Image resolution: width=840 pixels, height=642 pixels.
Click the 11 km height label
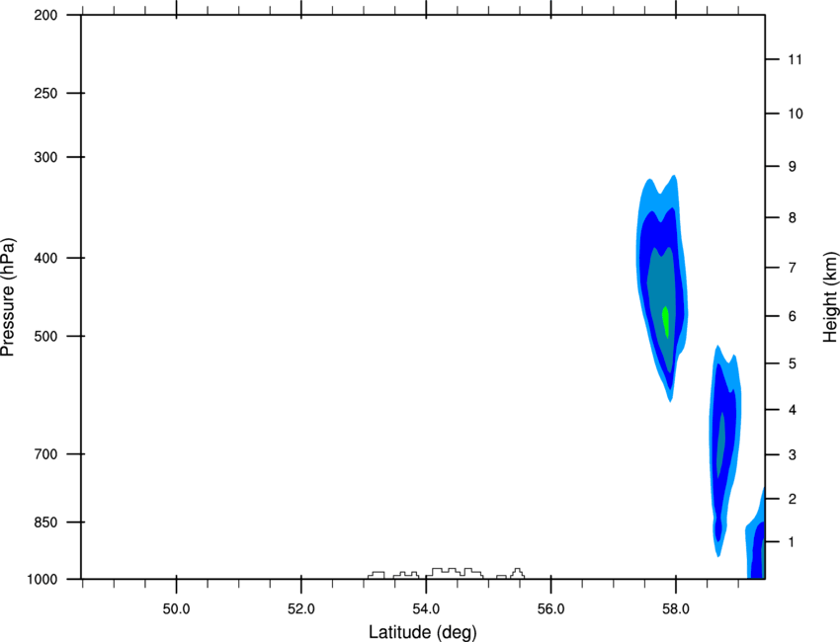coord(795,59)
